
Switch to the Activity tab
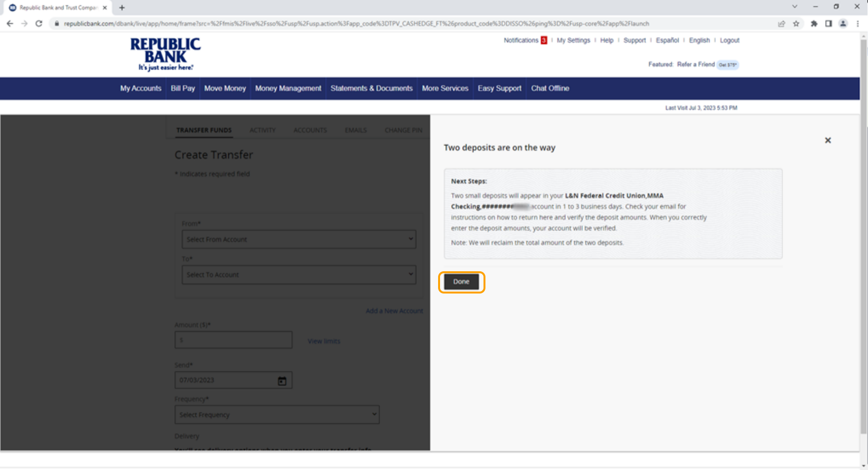262,130
